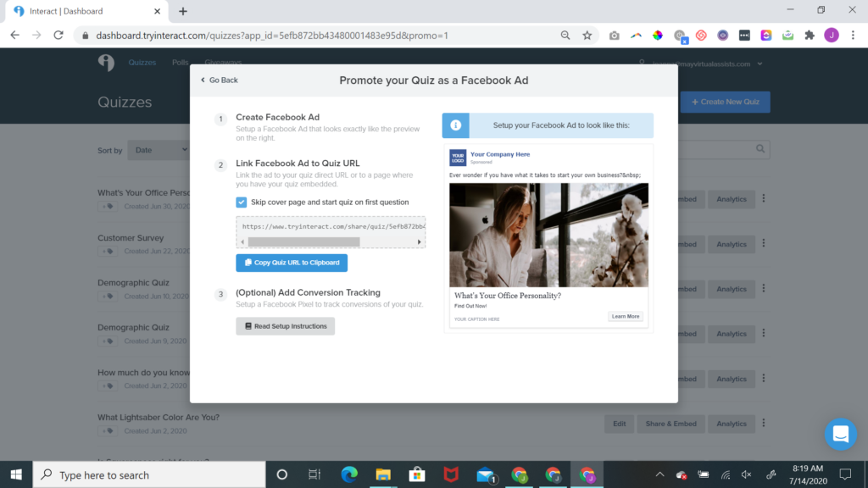
Task: Open Analytics for Demographic Quiz from Jun 9
Action: [x=732, y=334]
